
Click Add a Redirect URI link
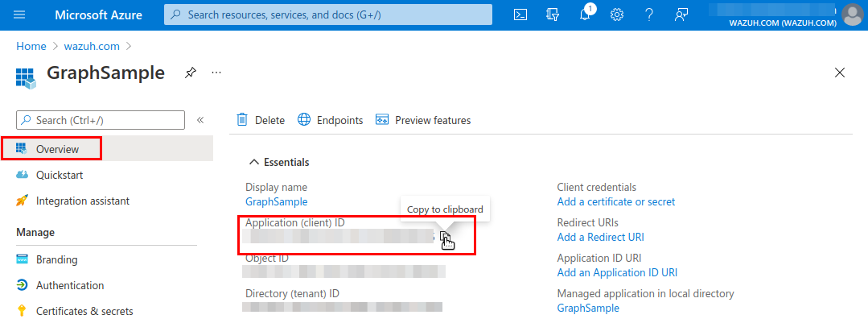point(601,238)
